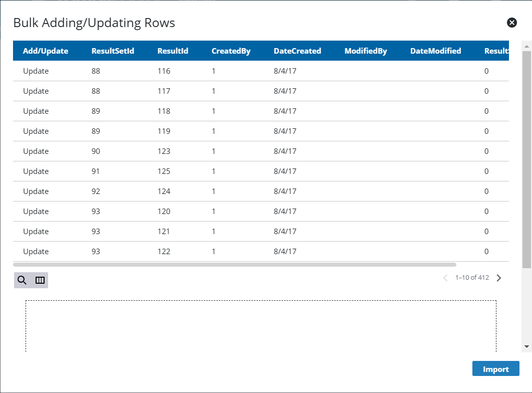Click the vertical scrollbar down arrow
532x393 pixels.
(x=526, y=346)
